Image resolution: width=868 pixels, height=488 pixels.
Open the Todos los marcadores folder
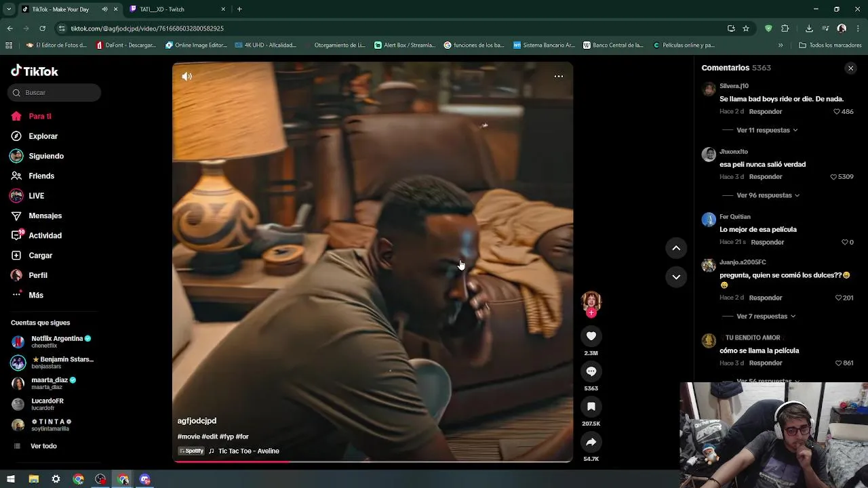831,45
